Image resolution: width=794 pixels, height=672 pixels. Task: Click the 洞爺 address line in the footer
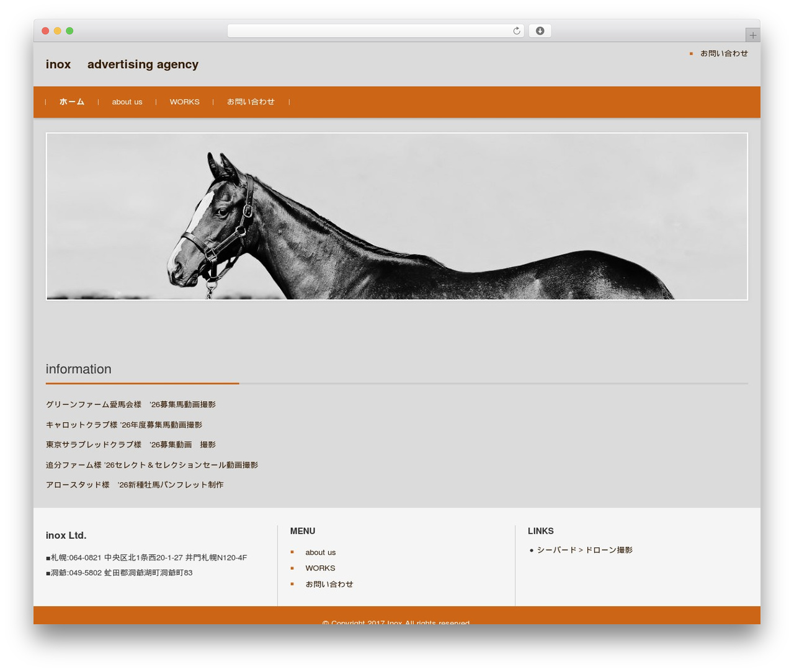(119, 573)
